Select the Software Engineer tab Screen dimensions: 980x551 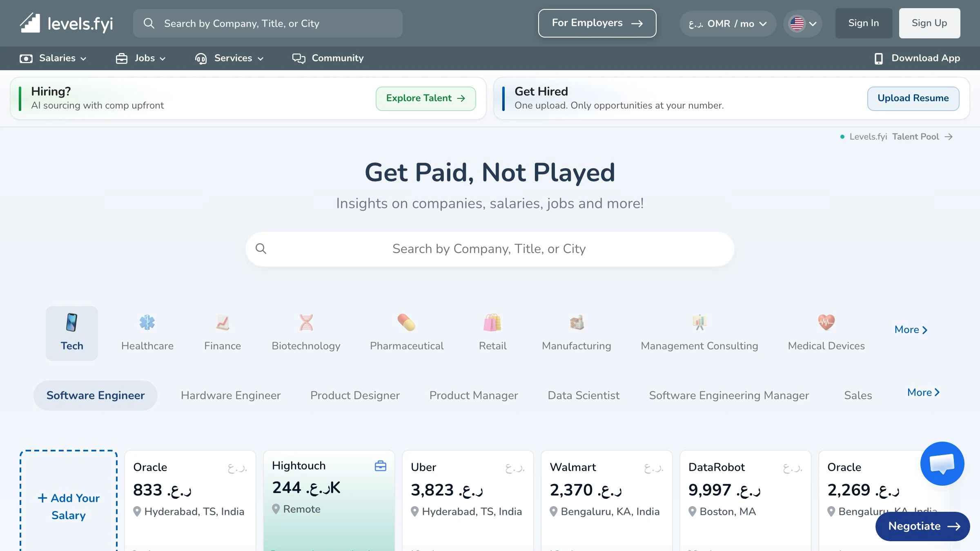click(x=96, y=395)
